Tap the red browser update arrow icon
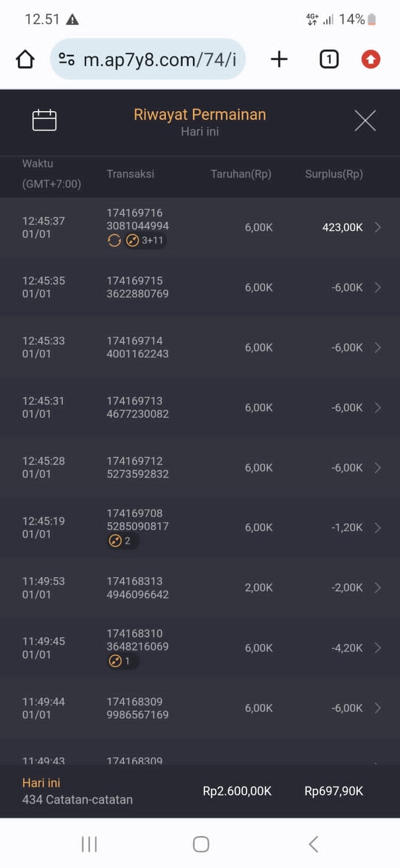The width and height of the screenshot is (400, 868). 371,59
